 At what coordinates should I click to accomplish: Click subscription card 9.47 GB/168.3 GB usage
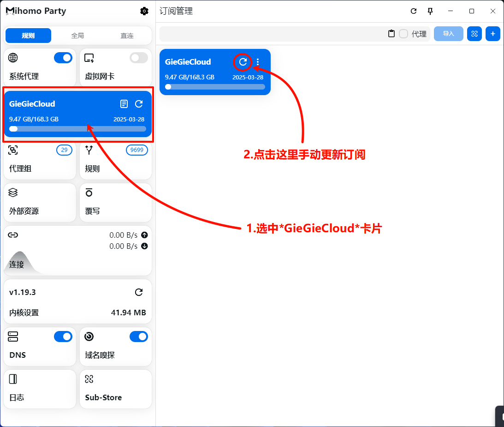[190, 77]
